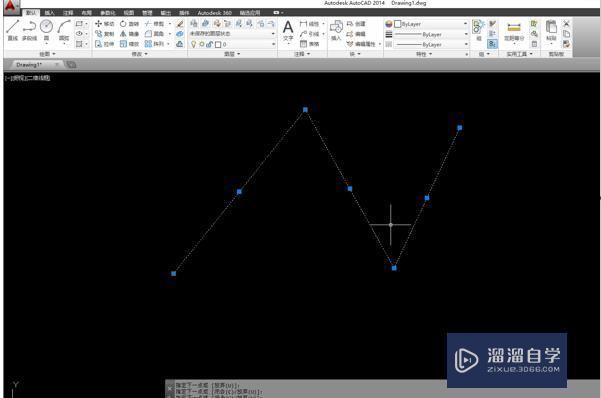The width and height of the screenshot is (601, 398).
Task: Click the Erase tool icon
Action: click(180, 24)
